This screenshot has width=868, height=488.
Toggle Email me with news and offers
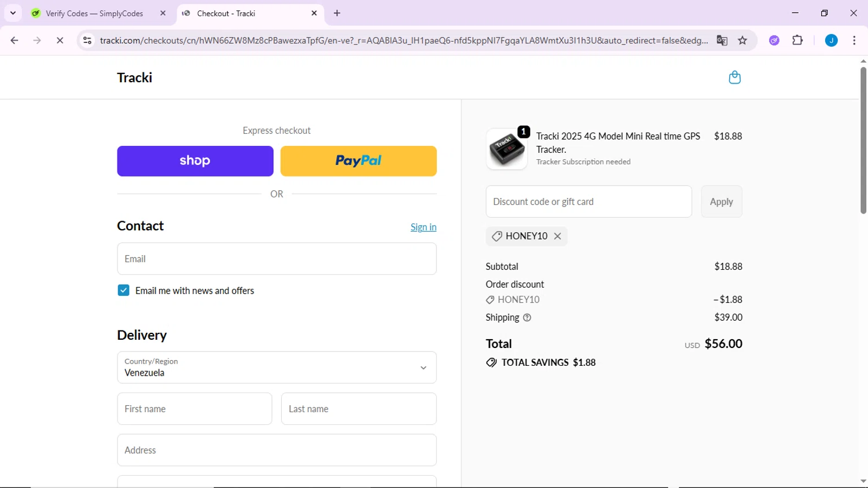[x=123, y=291]
